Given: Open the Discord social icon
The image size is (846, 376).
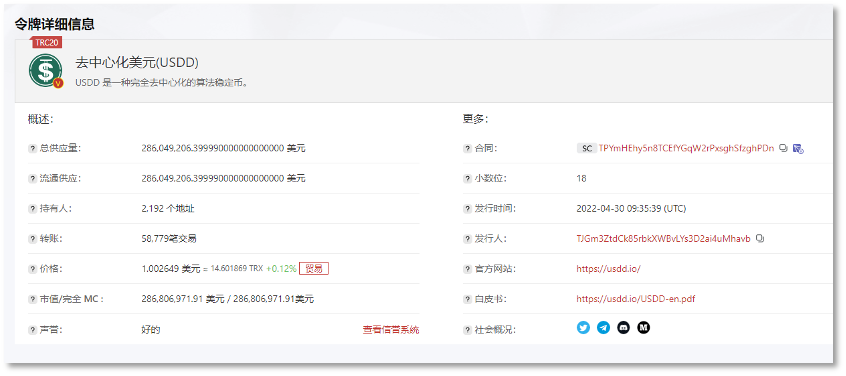Looking at the screenshot, I should click(x=623, y=327).
